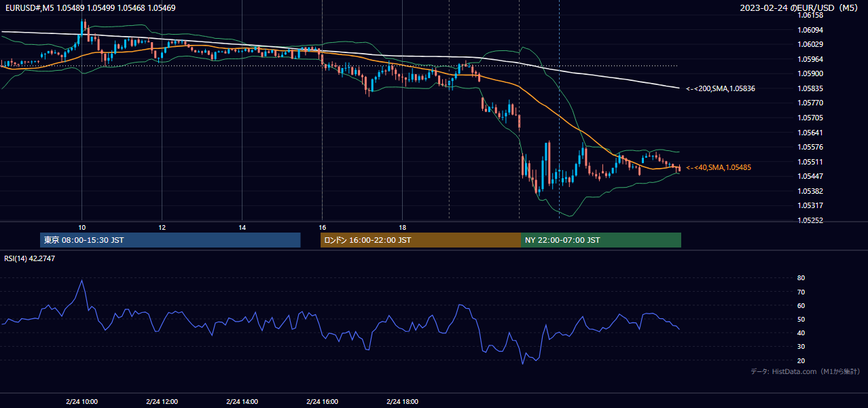Viewport: 868px width, 408px height.
Task: Click price axis value 1.05705
Action: (810, 118)
